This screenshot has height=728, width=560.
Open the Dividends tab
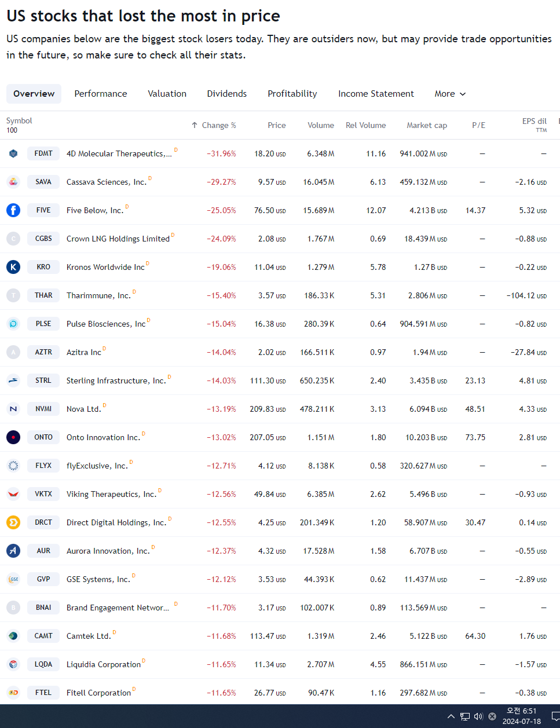pos(227,94)
